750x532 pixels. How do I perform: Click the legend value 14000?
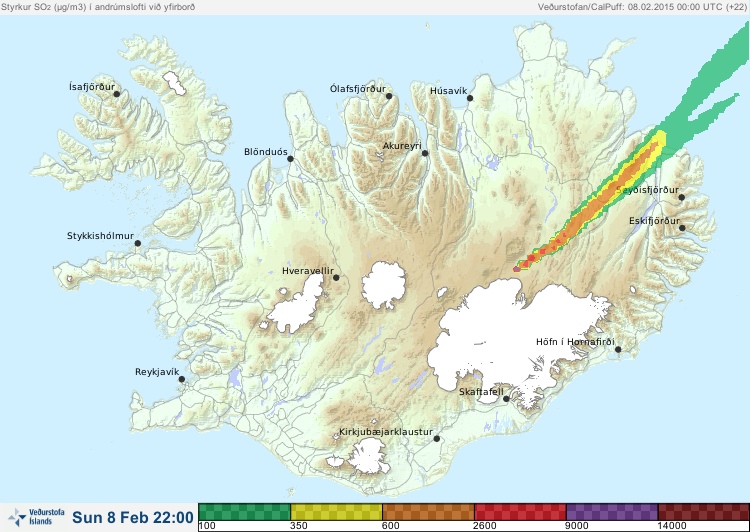coord(672,526)
